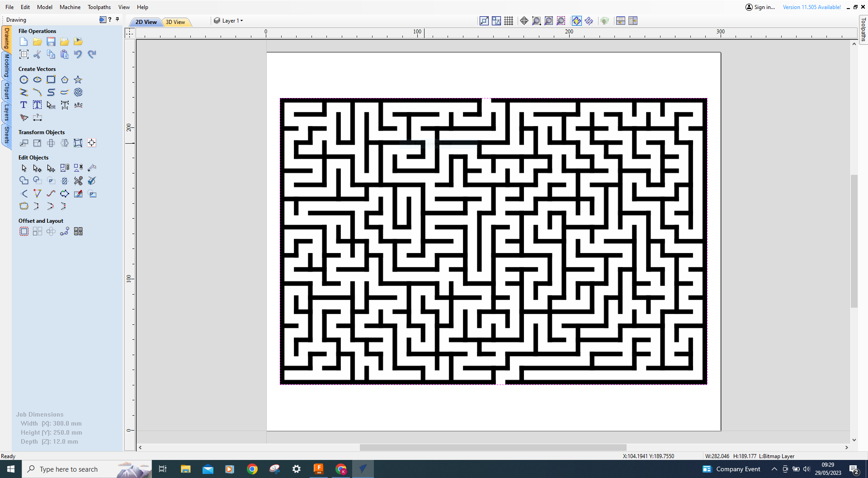Open the Draw Rectangle tool

tap(51, 80)
